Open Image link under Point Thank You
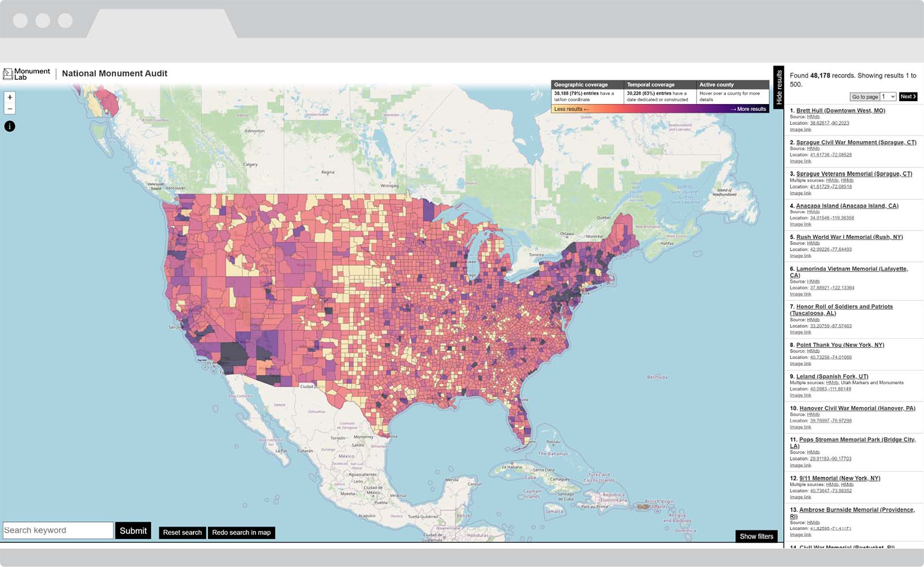 (800, 364)
